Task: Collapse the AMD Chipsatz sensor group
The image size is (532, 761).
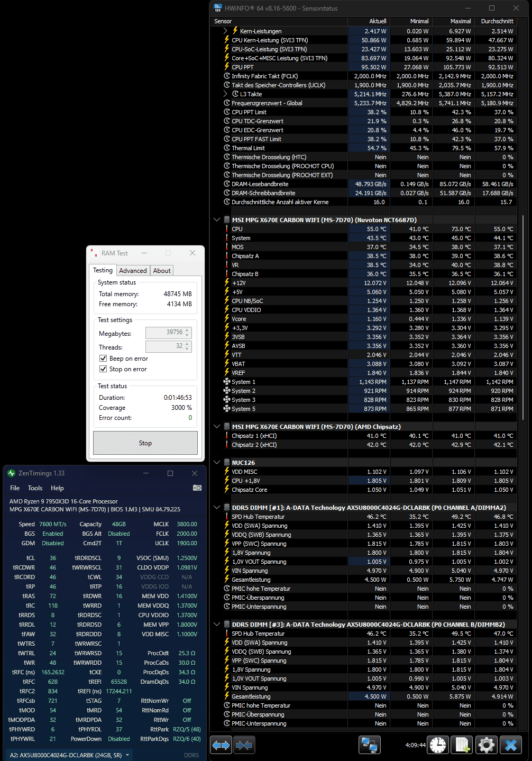Action: (217, 427)
